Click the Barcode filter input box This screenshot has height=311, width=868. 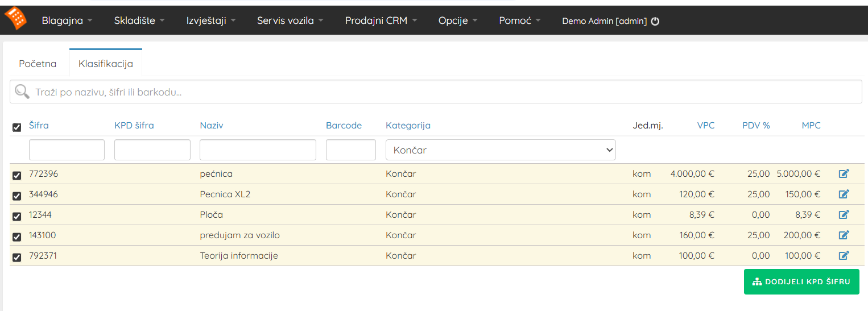(351, 150)
